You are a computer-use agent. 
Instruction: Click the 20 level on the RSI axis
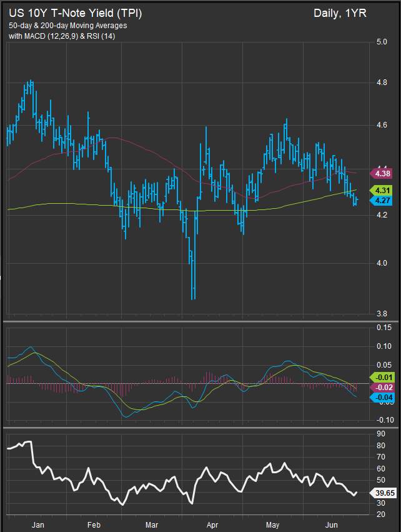[x=381, y=513]
